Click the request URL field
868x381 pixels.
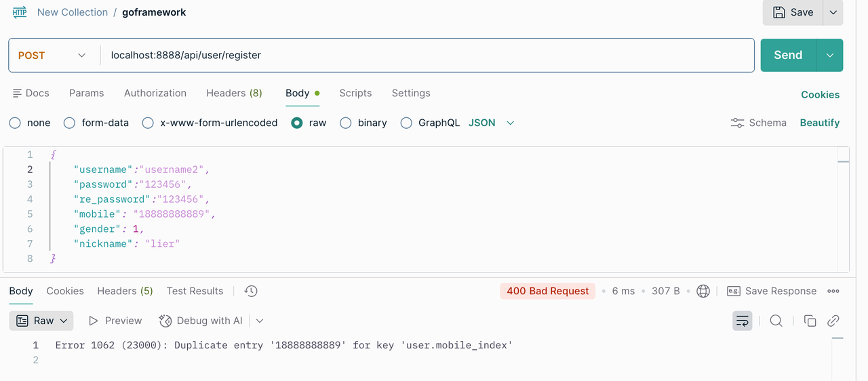[x=427, y=56]
